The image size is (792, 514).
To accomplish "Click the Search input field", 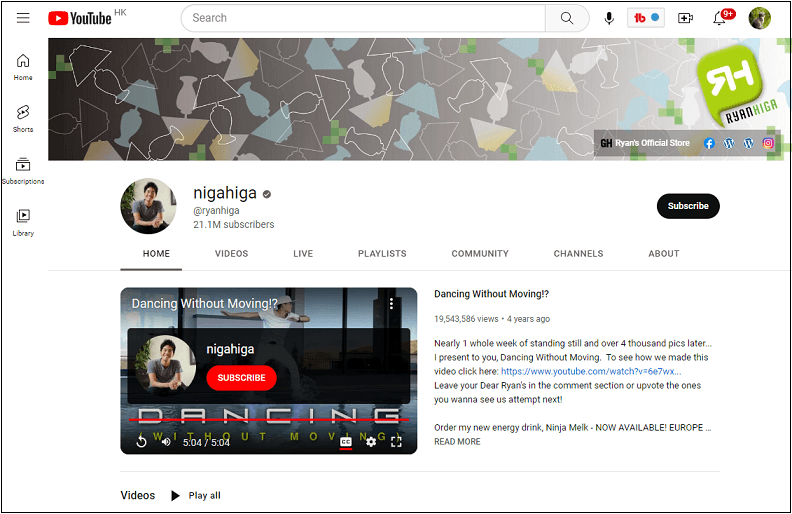I will pos(364,18).
